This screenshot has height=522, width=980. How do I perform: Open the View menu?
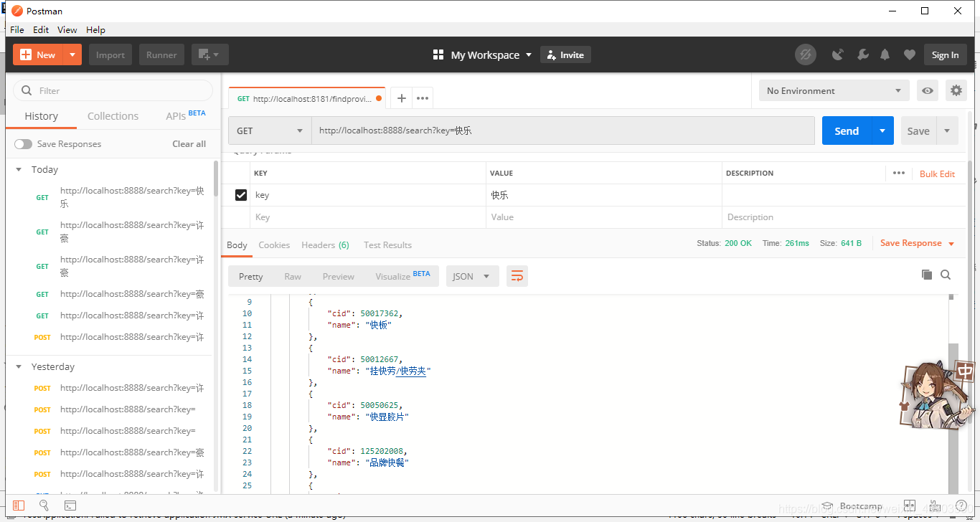67,29
